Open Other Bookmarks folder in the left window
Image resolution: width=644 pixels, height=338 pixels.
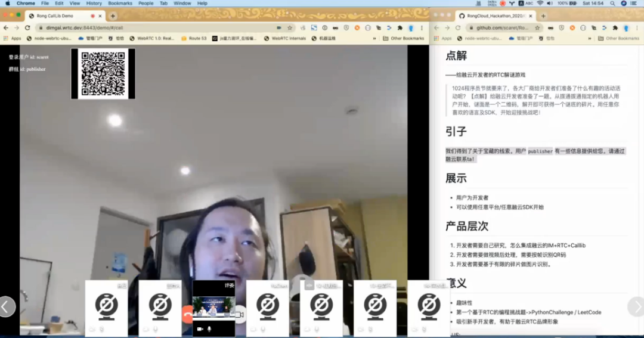point(403,39)
